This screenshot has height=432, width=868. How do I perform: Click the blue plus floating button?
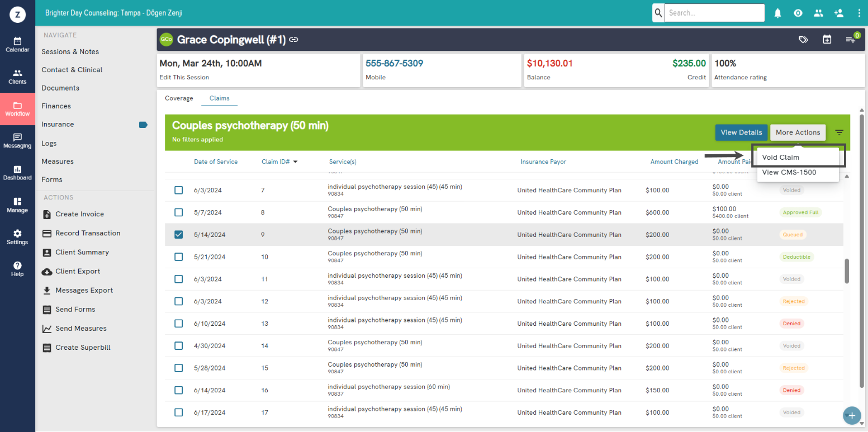click(851, 415)
